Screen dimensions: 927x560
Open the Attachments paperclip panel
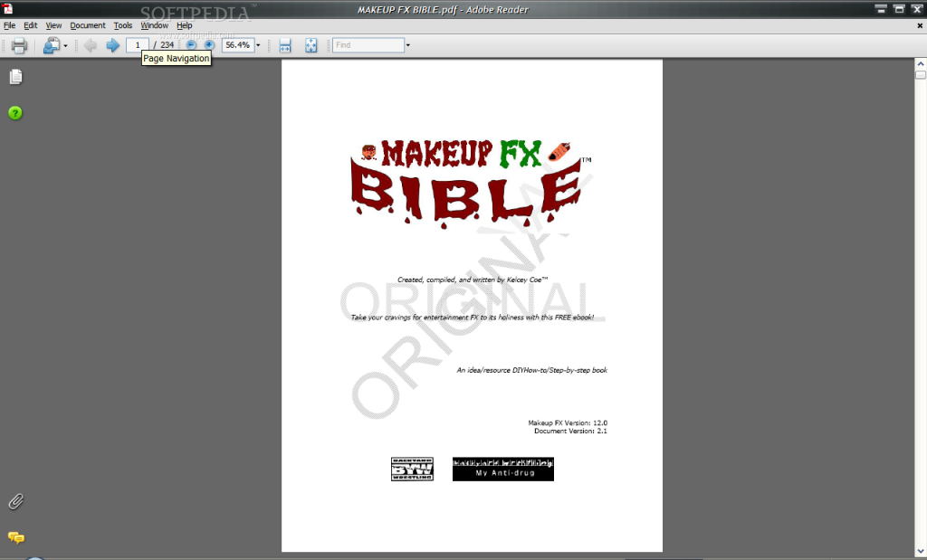coord(16,501)
